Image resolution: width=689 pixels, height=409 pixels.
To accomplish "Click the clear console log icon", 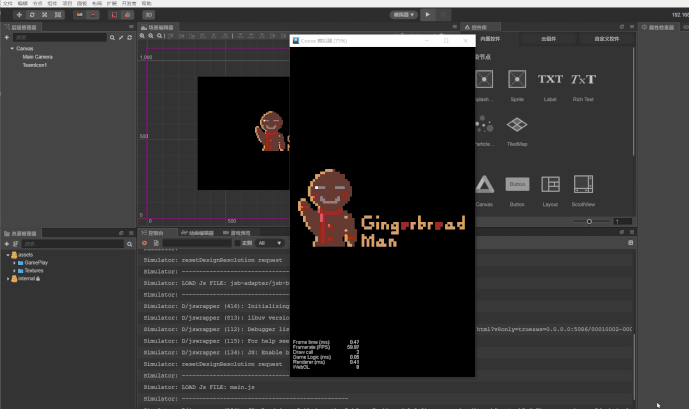I will (145, 243).
